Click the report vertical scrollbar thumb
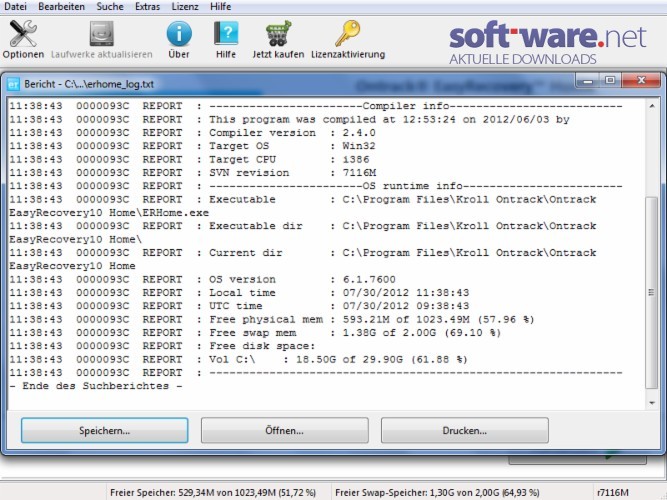Image resolution: width=667 pixels, height=500 pixels. [652, 293]
